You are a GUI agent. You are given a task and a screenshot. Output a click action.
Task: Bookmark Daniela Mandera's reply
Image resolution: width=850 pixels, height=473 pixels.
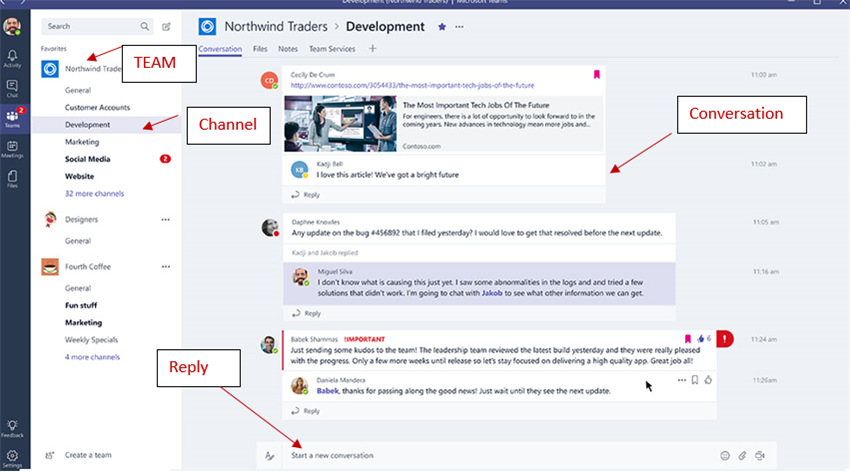694,380
